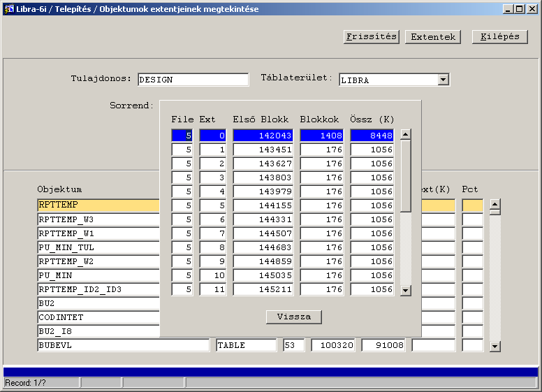Click the Táblaterület combo box showing LIBRA
The image size is (542, 392).
395,80
